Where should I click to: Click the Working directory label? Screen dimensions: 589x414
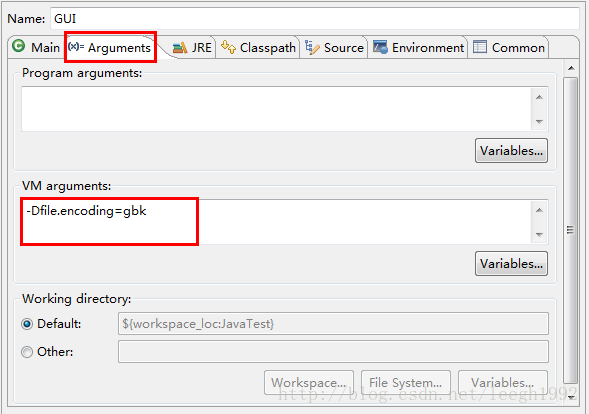coord(77,299)
